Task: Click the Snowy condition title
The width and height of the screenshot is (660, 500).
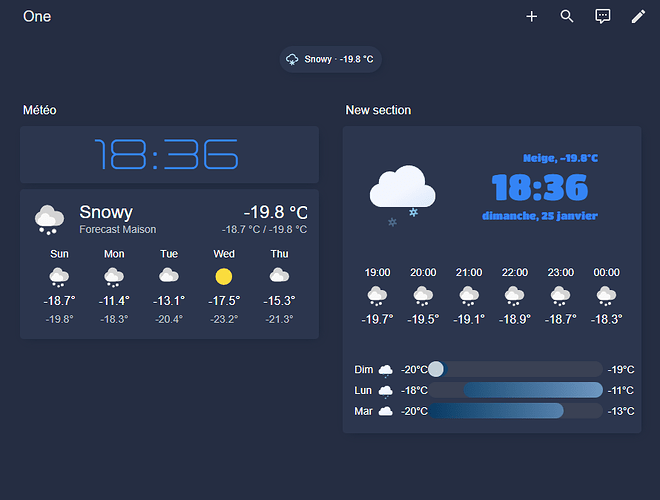Action: pyautogui.click(x=106, y=212)
